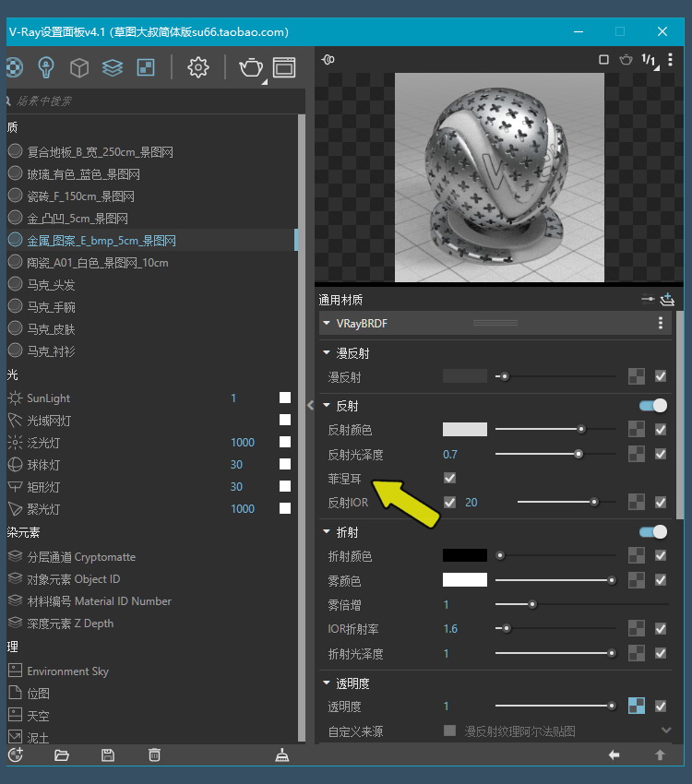Click the 反射光泽度 value 0.7
692x784 pixels.
[450, 454]
